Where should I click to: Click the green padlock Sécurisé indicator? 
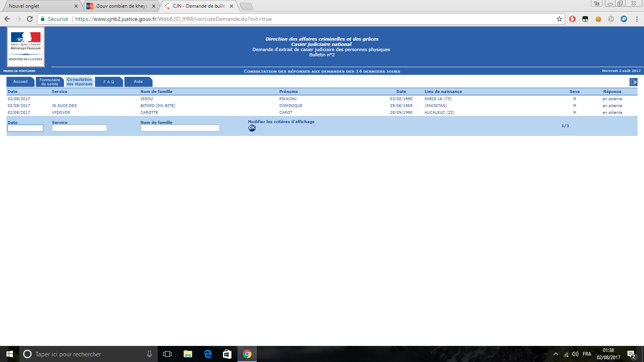(x=54, y=19)
